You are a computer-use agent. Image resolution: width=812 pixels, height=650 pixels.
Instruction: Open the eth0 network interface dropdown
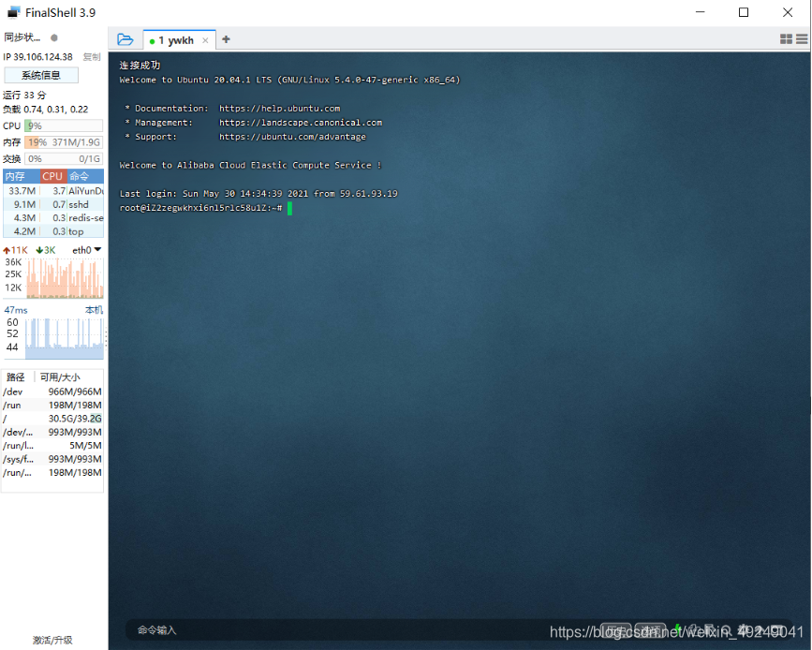click(x=86, y=250)
